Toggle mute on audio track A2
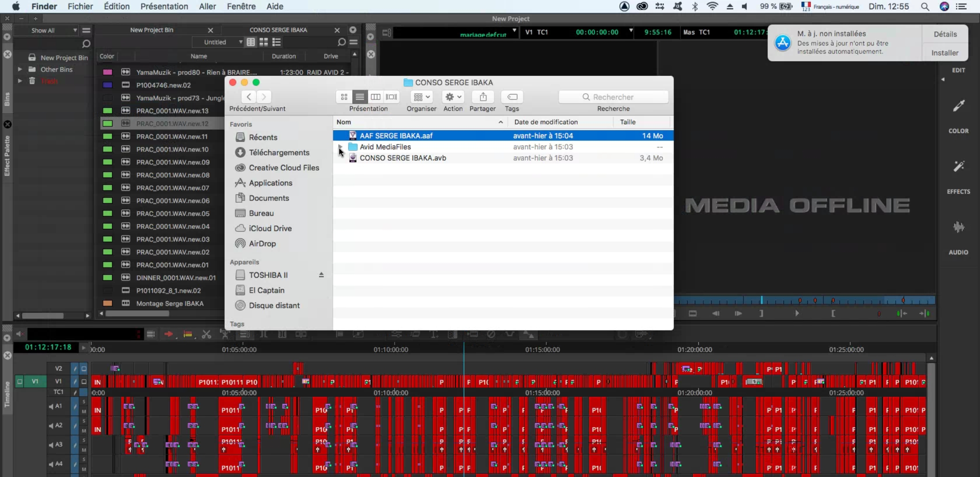The height and width of the screenshot is (477, 980). pyautogui.click(x=84, y=430)
